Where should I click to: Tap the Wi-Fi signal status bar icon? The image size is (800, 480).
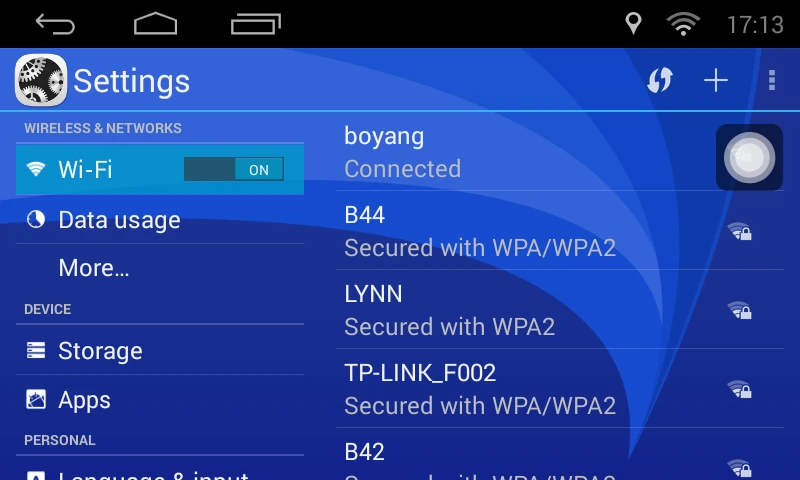pyautogui.click(x=683, y=24)
